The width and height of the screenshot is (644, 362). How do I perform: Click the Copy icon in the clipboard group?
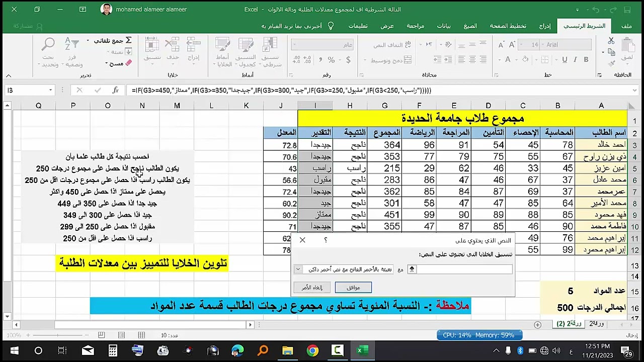pyautogui.click(x=611, y=52)
